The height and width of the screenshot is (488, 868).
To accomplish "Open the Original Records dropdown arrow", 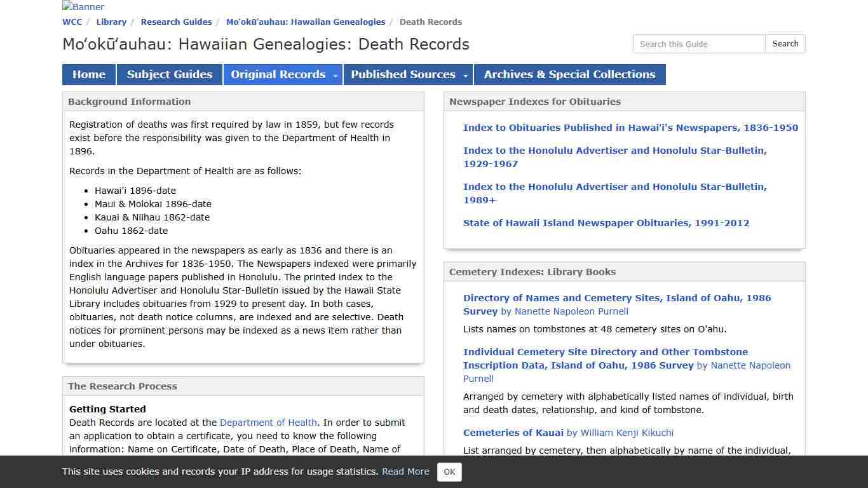I will pos(335,74).
